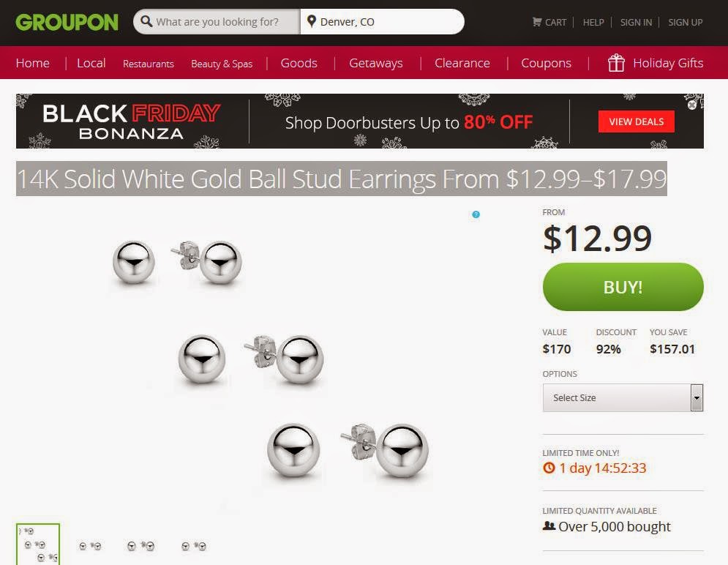Click the people icon beside Over 5,000 bought

click(549, 526)
